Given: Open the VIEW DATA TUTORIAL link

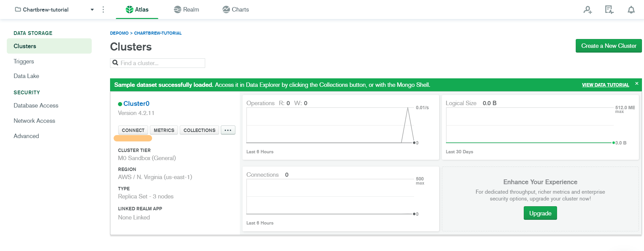Looking at the screenshot, I should click(605, 85).
